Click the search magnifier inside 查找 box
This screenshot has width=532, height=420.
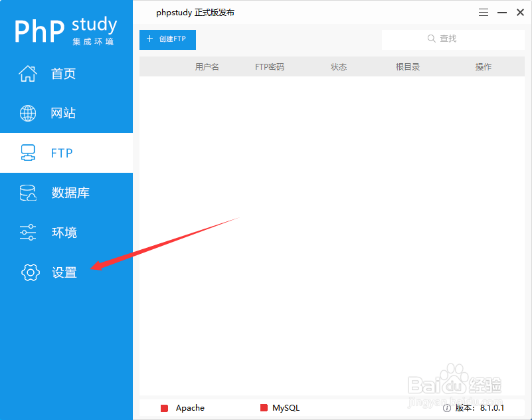[x=432, y=39]
